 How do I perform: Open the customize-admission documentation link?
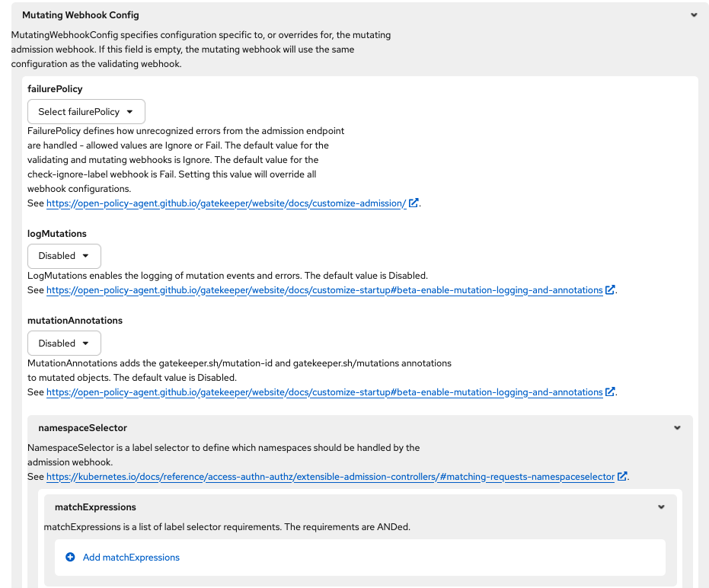coord(226,203)
